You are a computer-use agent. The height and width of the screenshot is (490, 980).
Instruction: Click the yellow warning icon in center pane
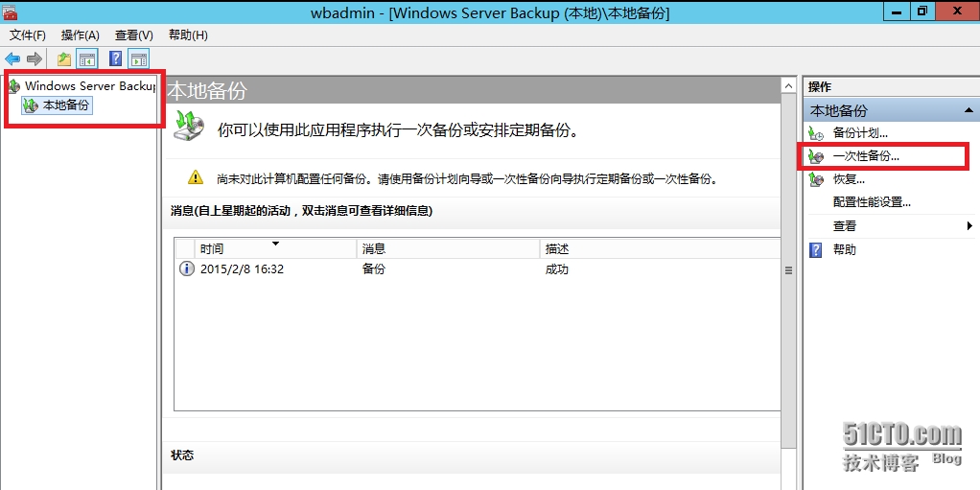(196, 176)
